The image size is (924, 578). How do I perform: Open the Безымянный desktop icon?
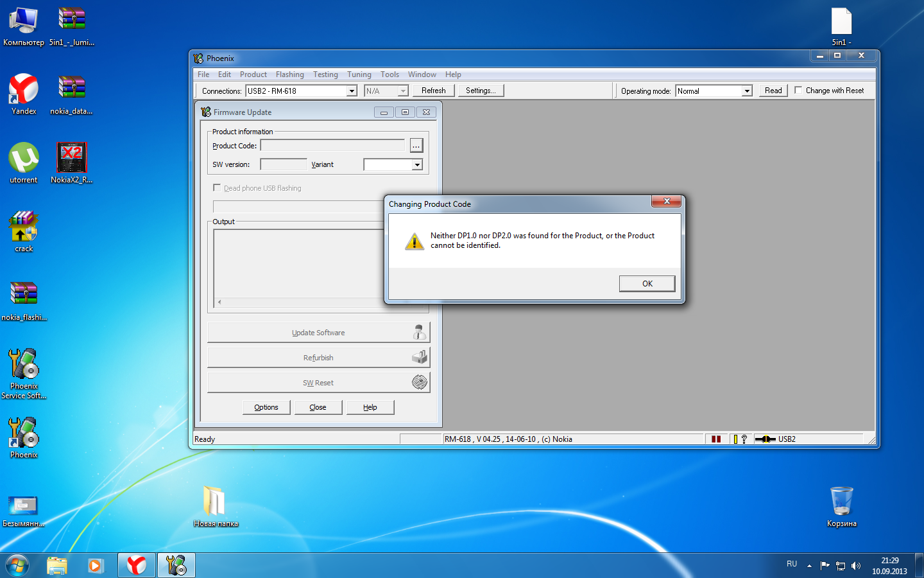coord(24,511)
